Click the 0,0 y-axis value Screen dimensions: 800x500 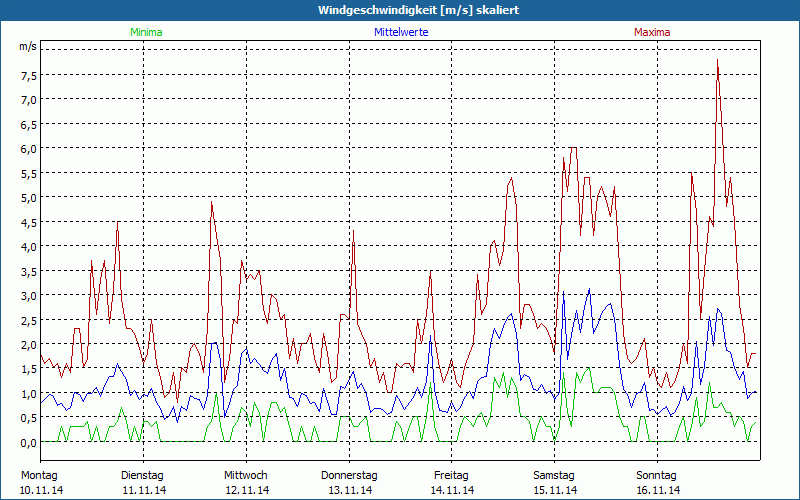[x=27, y=442]
